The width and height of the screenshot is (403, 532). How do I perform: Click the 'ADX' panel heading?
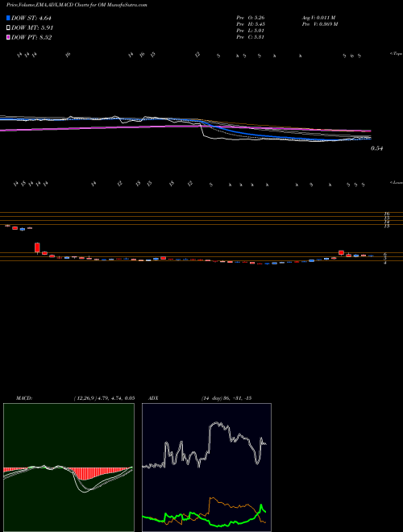click(x=154, y=398)
